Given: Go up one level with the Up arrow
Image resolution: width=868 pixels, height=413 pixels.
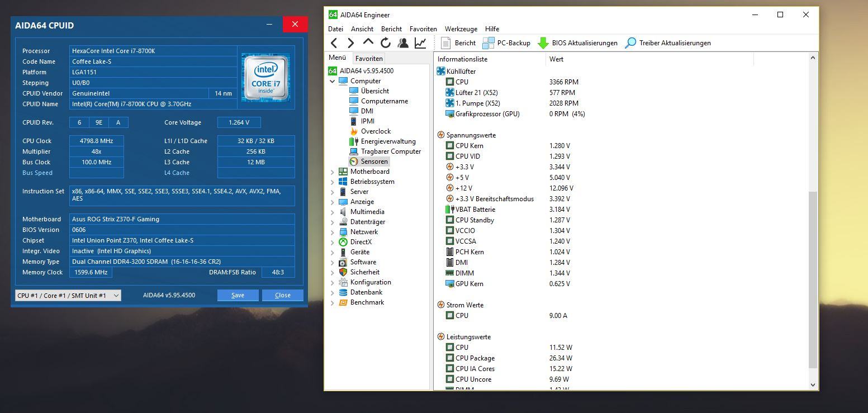Looking at the screenshot, I should tap(368, 42).
